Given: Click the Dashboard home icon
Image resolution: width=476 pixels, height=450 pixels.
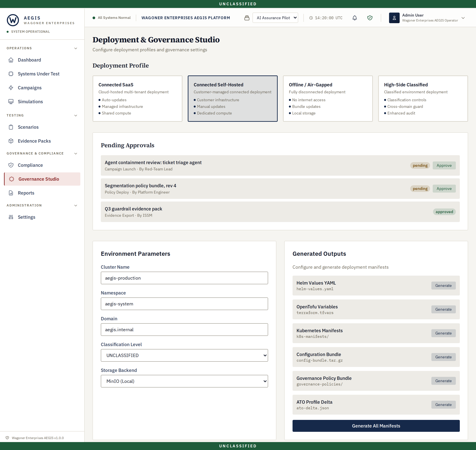Looking at the screenshot, I should (11, 60).
